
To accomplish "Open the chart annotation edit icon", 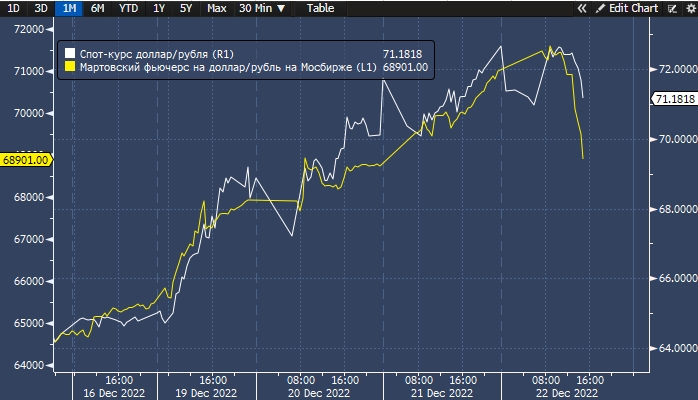I will tap(671, 8).
